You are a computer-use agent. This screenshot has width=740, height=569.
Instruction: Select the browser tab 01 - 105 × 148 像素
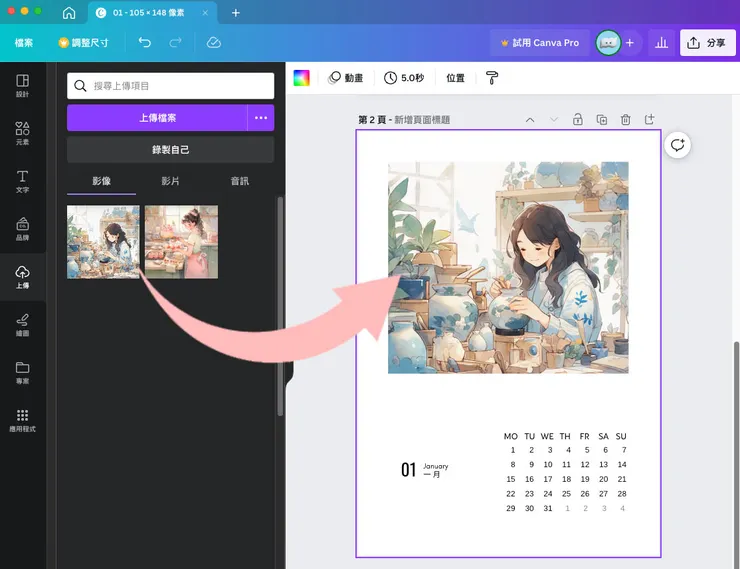tap(148, 13)
